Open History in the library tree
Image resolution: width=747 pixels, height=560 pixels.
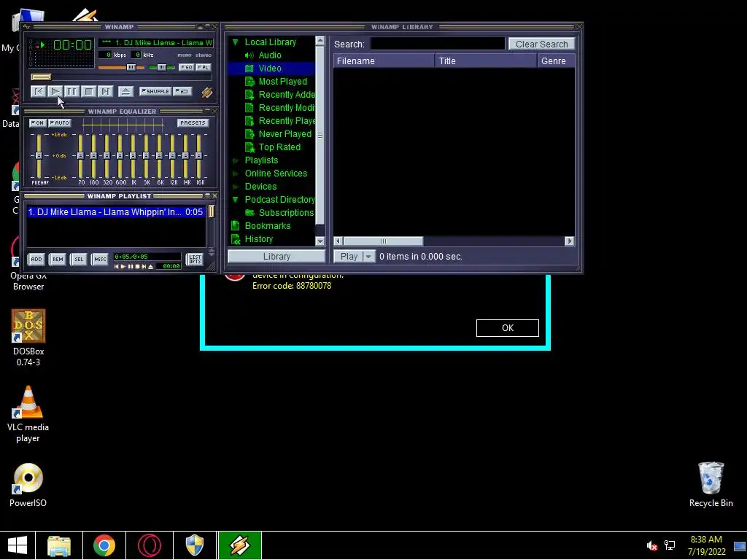pyautogui.click(x=259, y=239)
